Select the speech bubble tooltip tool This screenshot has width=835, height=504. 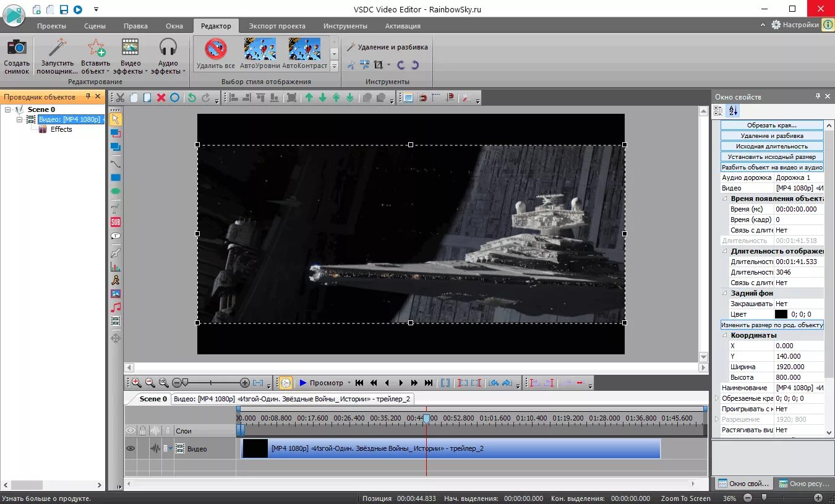point(116,237)
